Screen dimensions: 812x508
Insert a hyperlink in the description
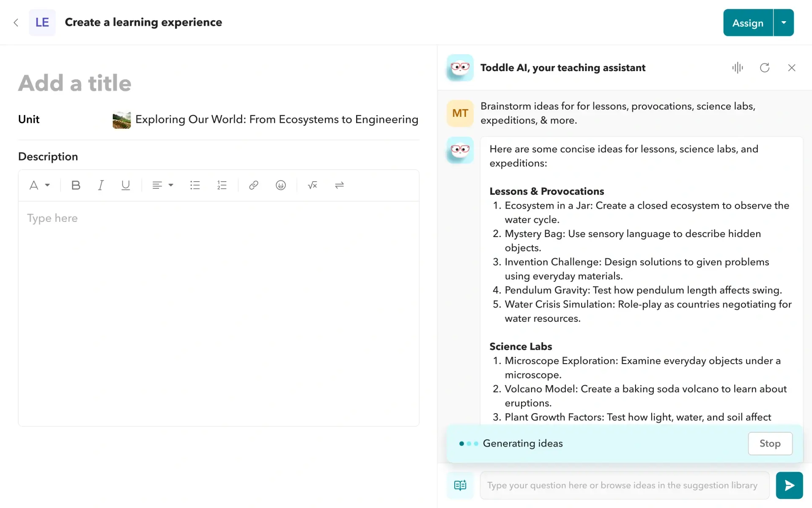click(x=253, y=185)
